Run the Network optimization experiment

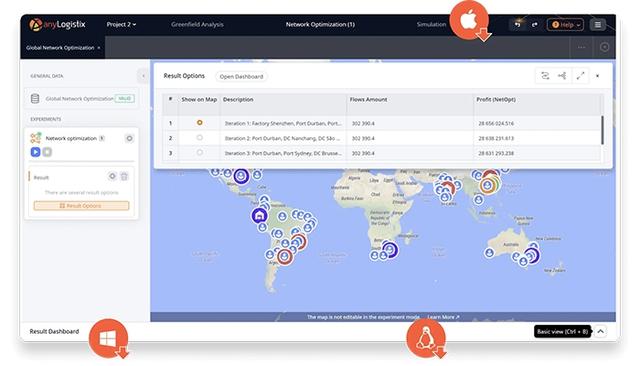(36, 152)
